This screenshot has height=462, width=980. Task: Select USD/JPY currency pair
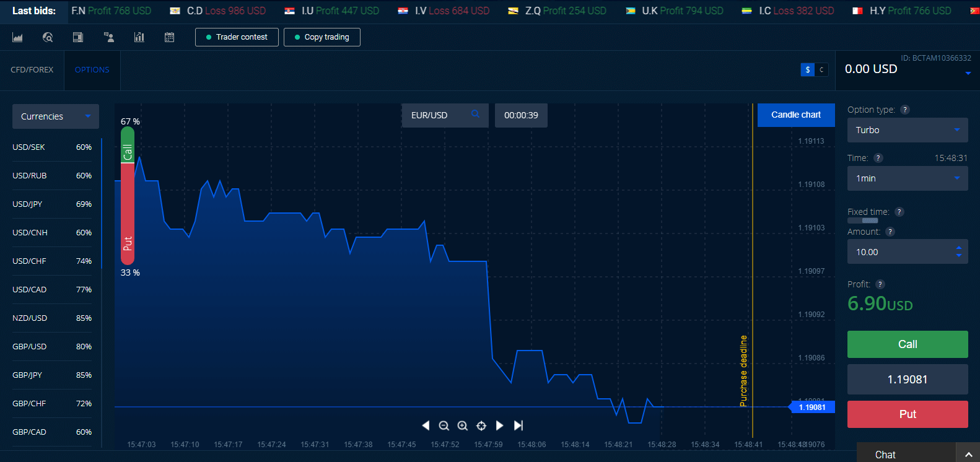52,204
